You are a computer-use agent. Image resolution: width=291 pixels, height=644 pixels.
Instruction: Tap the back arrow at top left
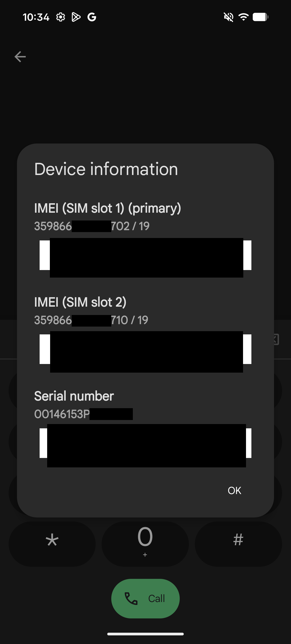coord(20,57)
